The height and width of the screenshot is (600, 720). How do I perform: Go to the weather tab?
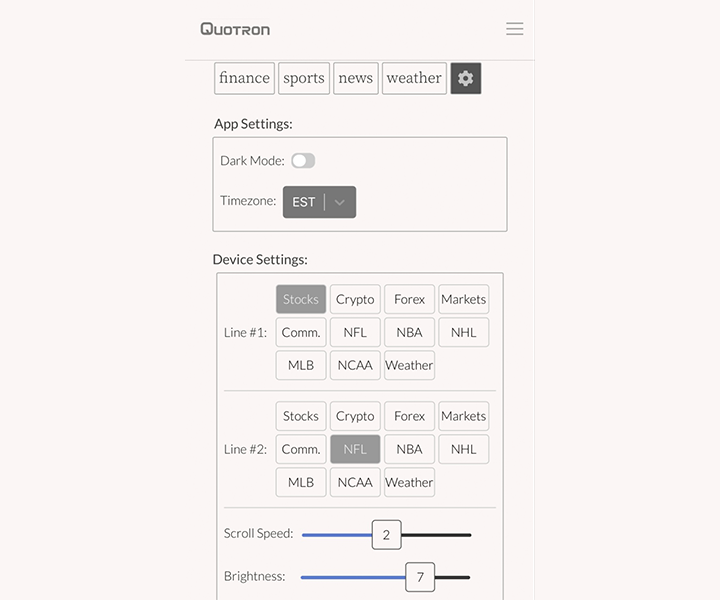coord(414,78)
